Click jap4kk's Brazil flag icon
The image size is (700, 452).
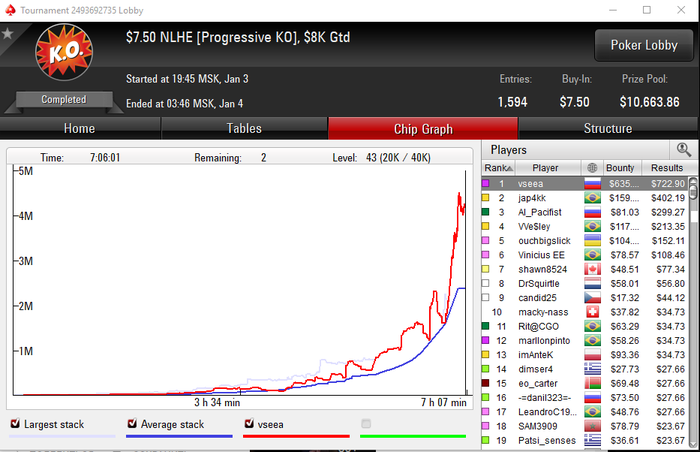click(592, 198)
